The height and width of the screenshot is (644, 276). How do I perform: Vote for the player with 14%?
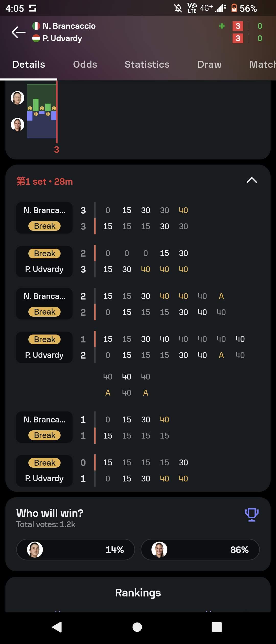point(76,549)
